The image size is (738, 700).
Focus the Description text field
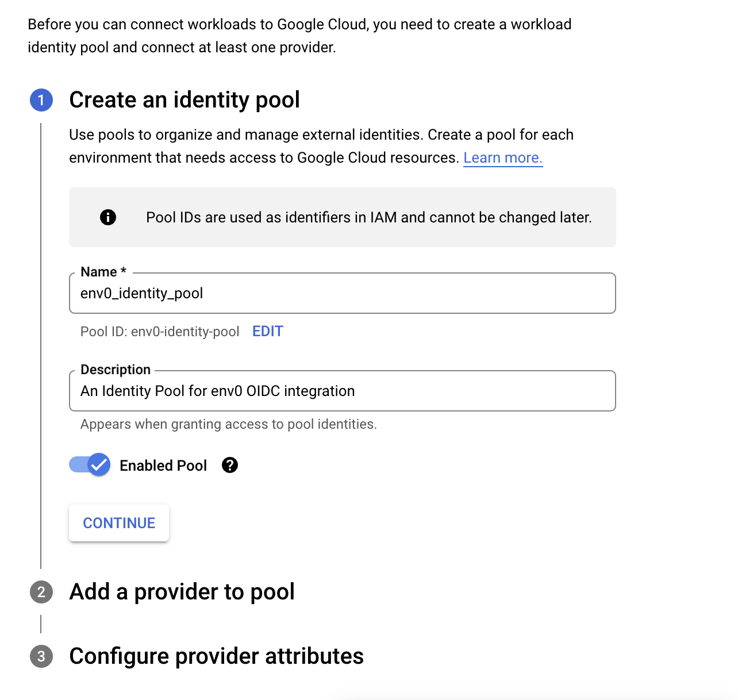342,391
